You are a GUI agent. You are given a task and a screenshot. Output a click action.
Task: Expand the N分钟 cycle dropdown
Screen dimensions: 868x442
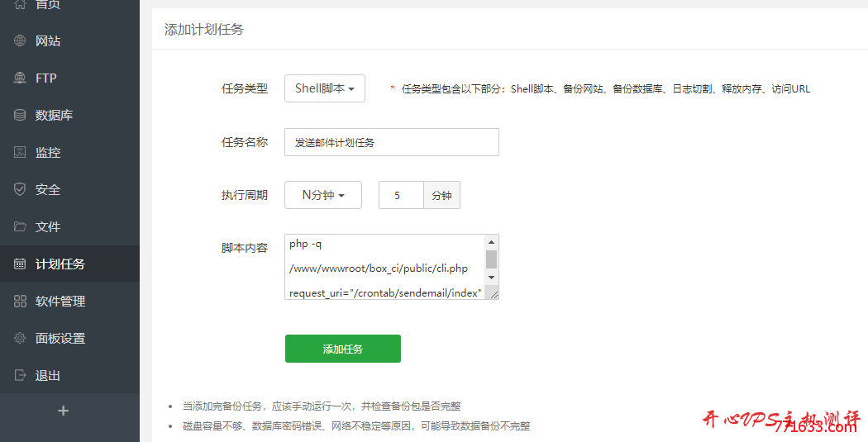[322, 195]
